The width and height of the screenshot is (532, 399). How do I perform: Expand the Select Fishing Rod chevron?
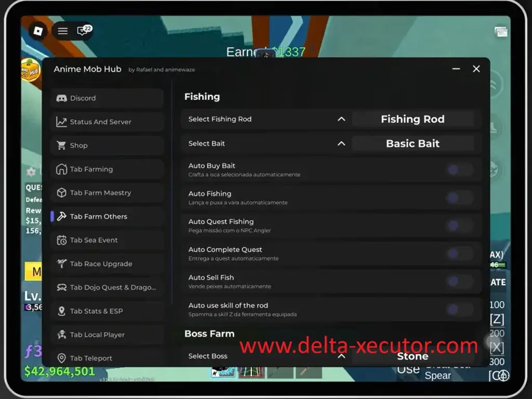click(341, 119)
